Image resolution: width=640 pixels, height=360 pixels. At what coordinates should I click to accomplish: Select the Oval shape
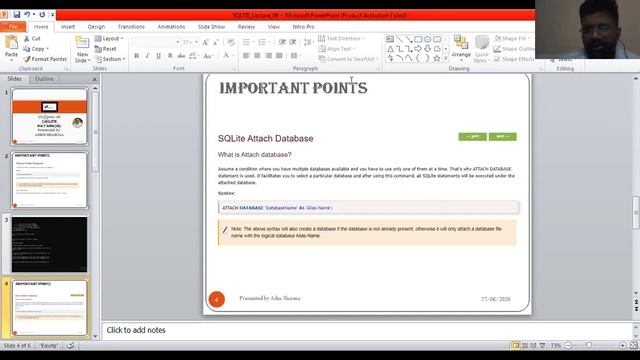click(x=427, y=39)
